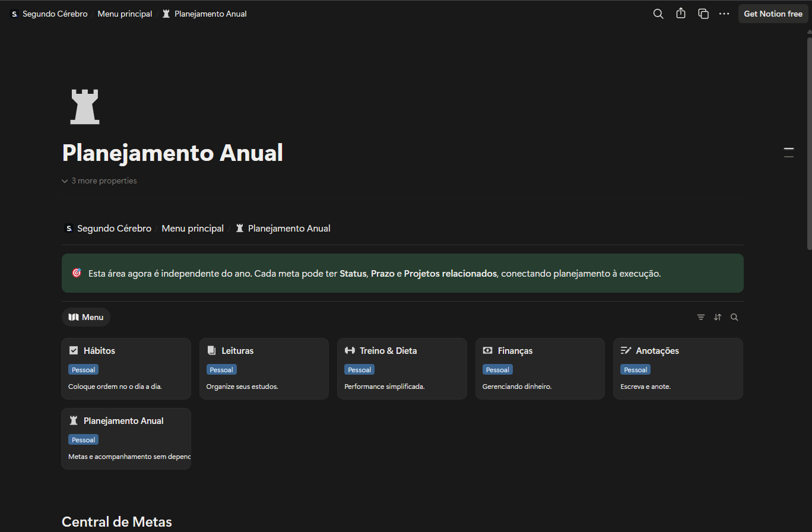Open the search icon in top bar

658,14
